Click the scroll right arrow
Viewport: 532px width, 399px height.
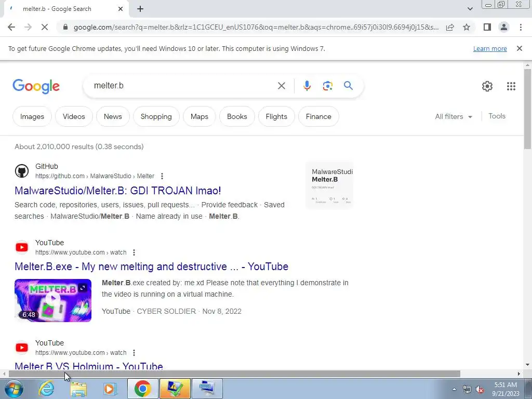519,374
